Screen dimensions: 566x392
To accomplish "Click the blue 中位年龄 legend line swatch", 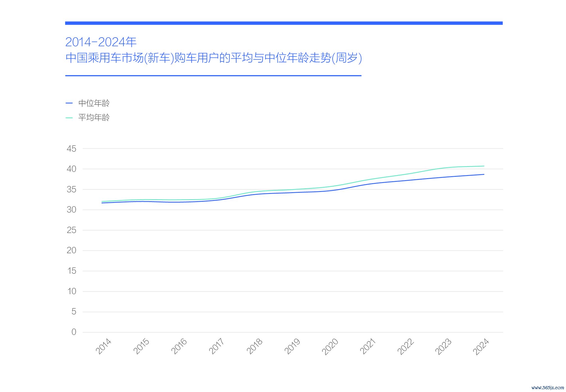I will pyautogui.click(x=69, y=103).
